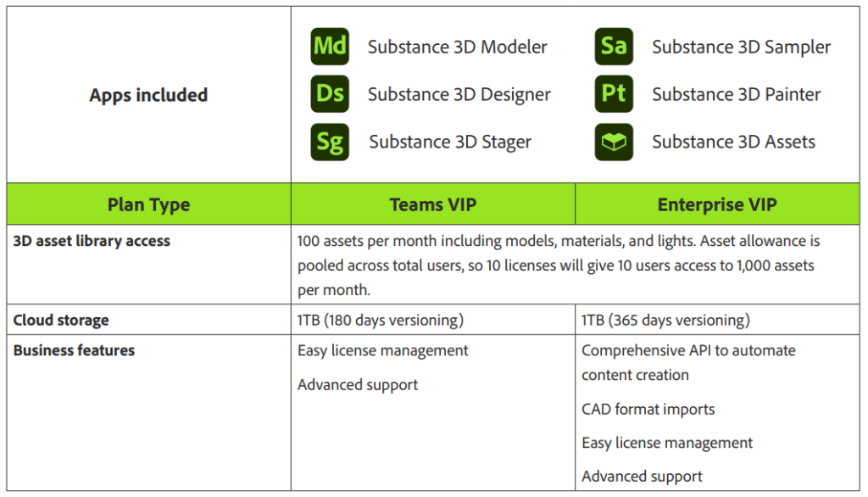Image resolution: width=868 pixels, height=497 pixels.
Task: Click the Business features row label
Action: 74,350
